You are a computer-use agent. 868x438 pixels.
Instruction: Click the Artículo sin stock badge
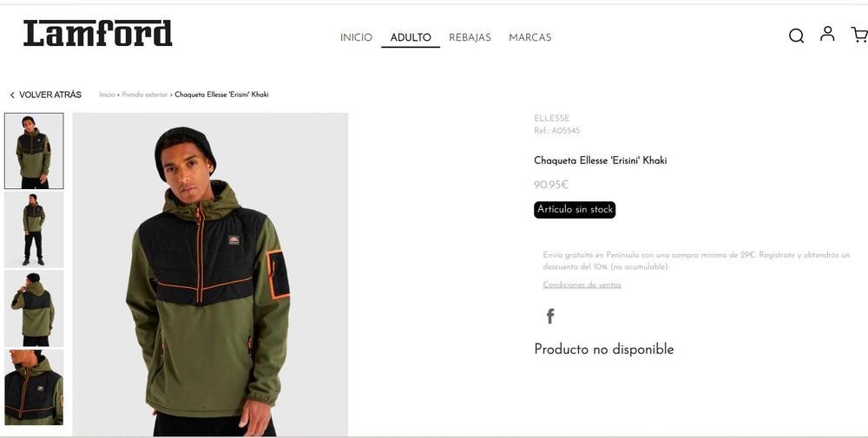(x=575, y=210)
